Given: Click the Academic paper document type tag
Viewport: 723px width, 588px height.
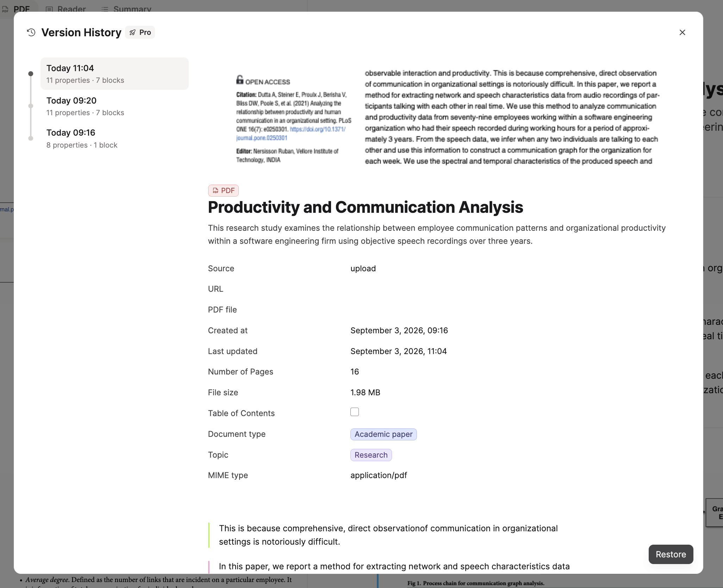Looking at the screenshot, I should [x=384, y=434].
